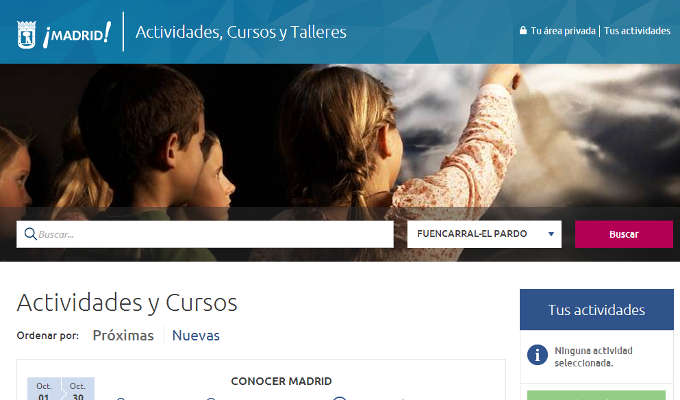The width and height of the screenshot is (680, 400).
Task: Focus the Buscar... search input field
Action: coord(205,234)
